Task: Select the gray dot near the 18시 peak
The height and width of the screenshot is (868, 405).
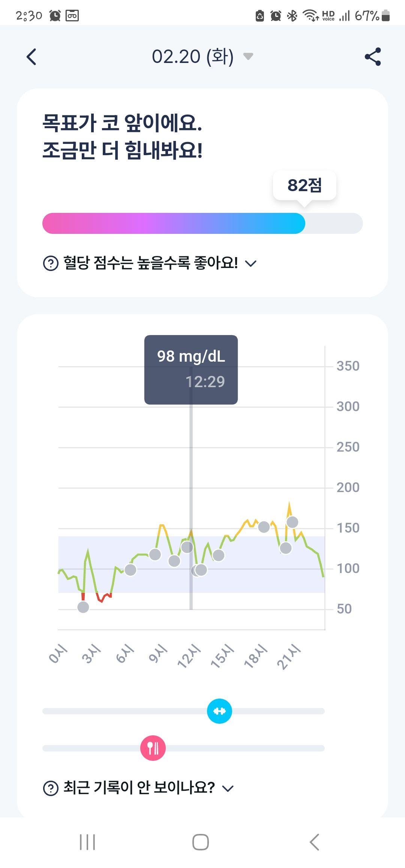Action: click(264, 527)
